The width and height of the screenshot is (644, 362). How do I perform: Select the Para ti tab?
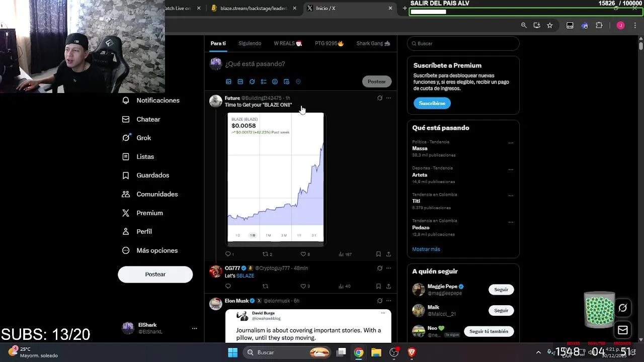point(218,43)
